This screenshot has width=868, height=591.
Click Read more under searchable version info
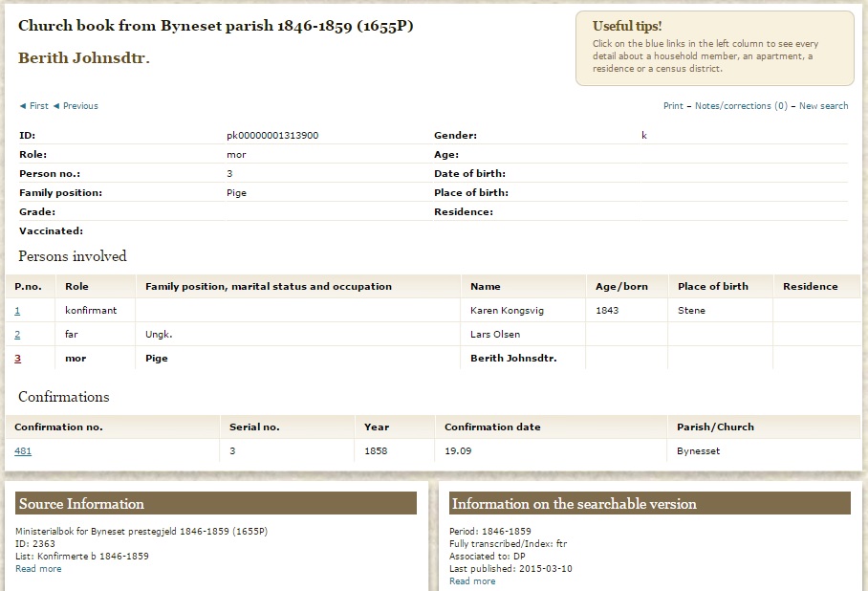point(472,581)
